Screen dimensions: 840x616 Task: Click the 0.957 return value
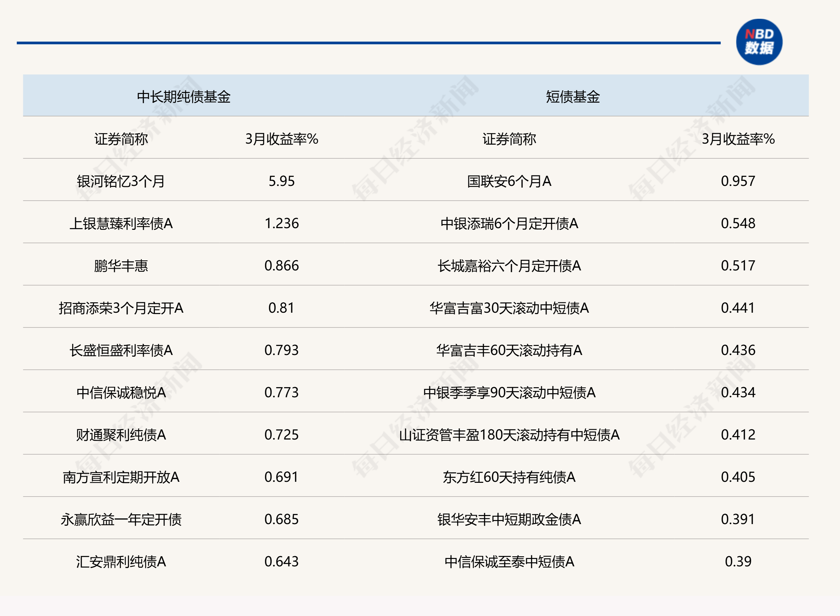pos(738,181)
